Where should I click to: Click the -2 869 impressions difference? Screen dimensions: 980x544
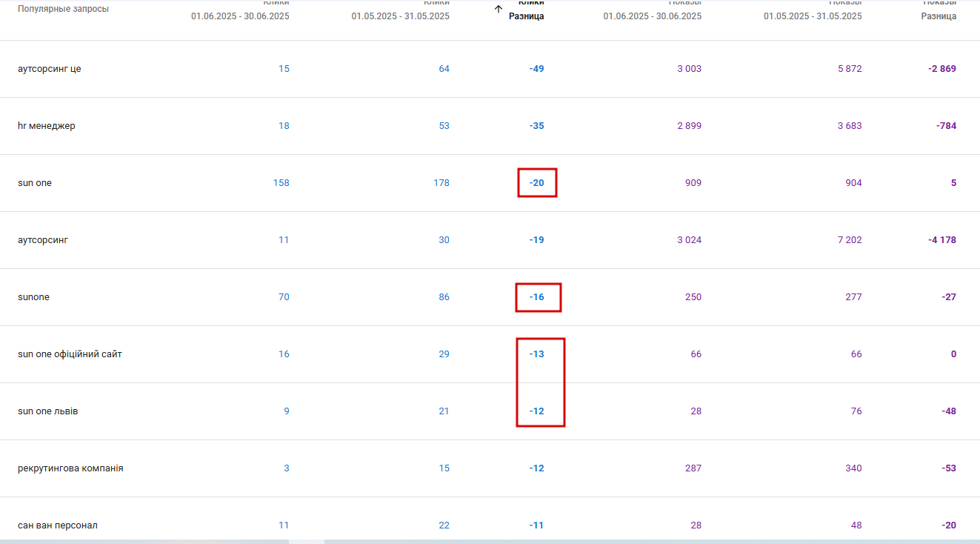point(942,69)
